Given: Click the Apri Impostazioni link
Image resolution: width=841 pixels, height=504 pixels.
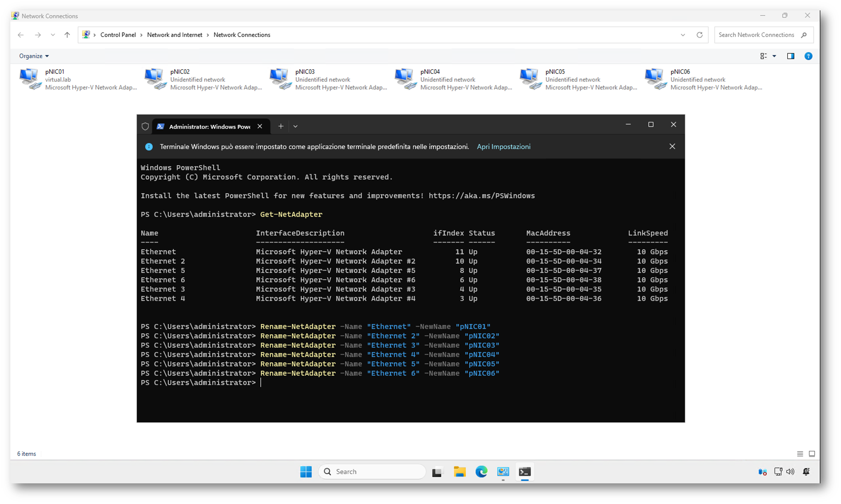Looking at the screenshot, I should [503, 147].
